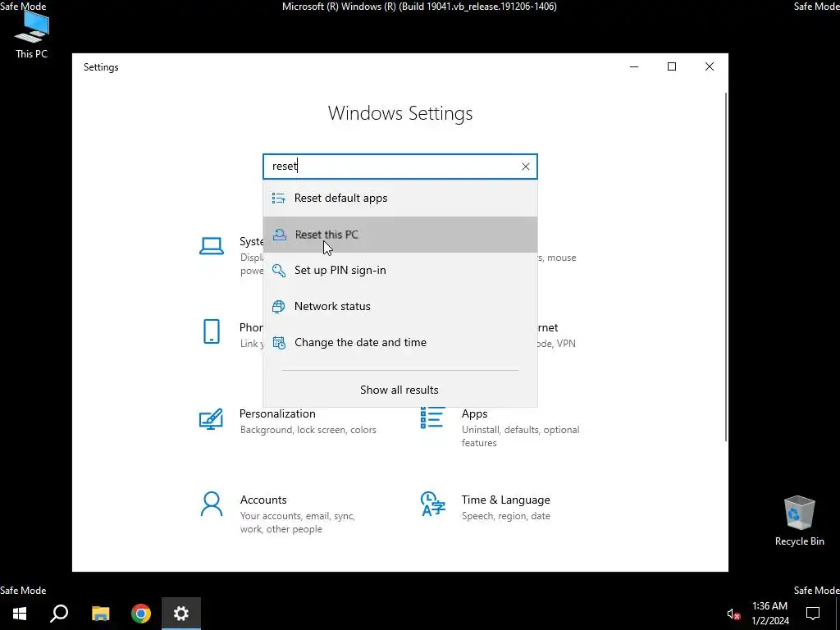Open the Set up PIN sign-in result

click(399, 270)
